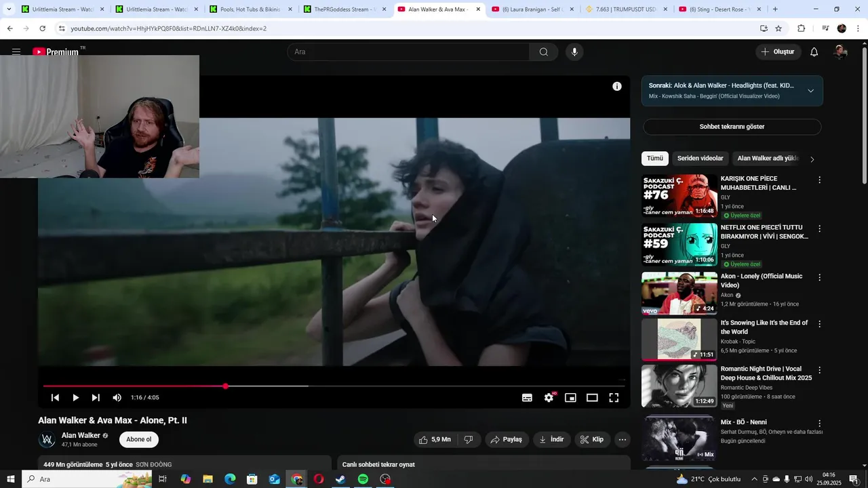This screenshot has height=488, width=868.
Task: Skip to the next video
Action: tap(96, 398)
